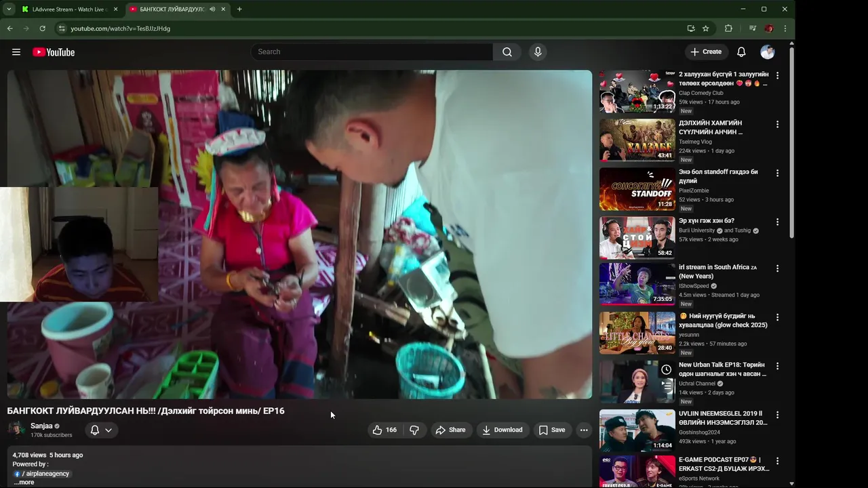Open options for the Clap Comedy Club video

point(777,75)
